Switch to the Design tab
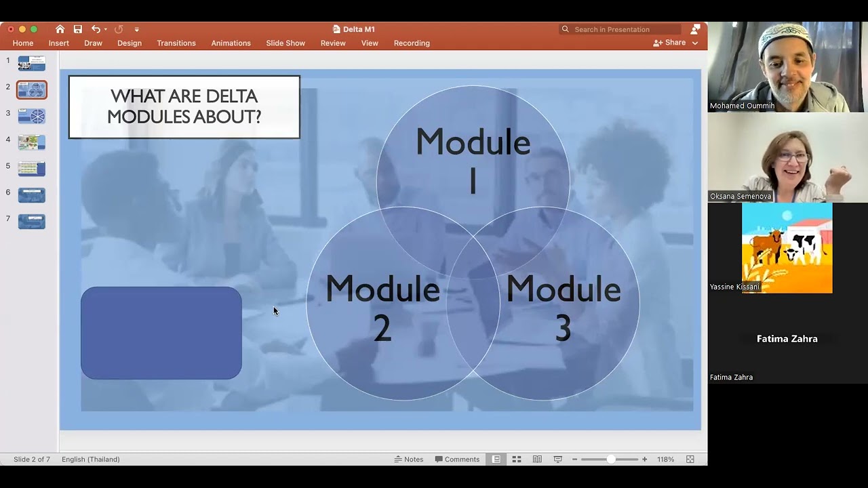868x488 pixels. pyautogui.click(x=130, y=43)
